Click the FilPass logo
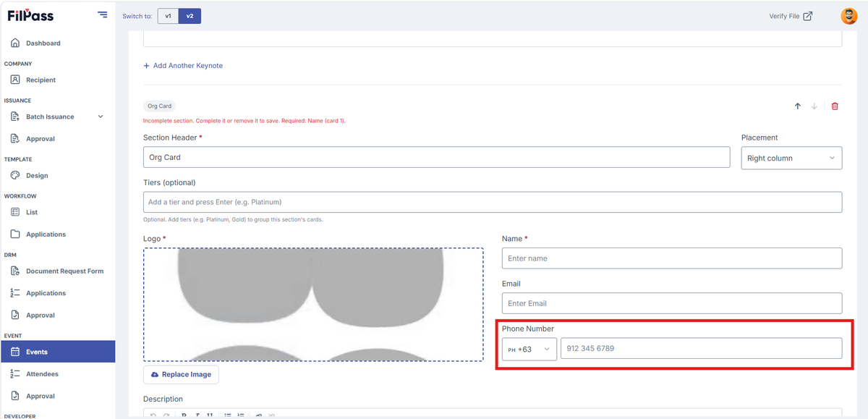This screenshot has width=868, height=419. [30, 15]
